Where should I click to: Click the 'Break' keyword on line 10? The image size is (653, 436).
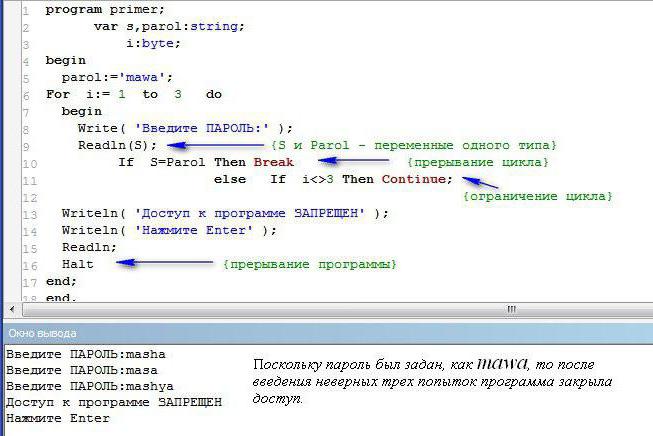(x=274, y=162)
